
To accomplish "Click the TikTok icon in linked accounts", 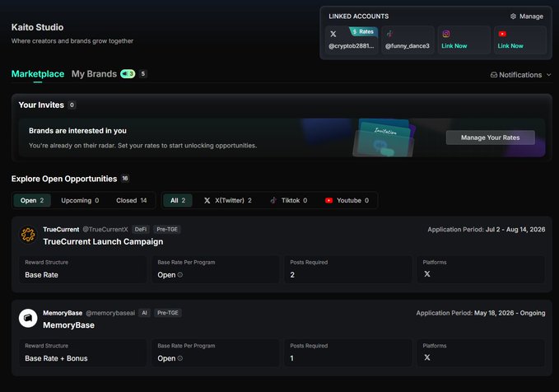I will 389,34.
